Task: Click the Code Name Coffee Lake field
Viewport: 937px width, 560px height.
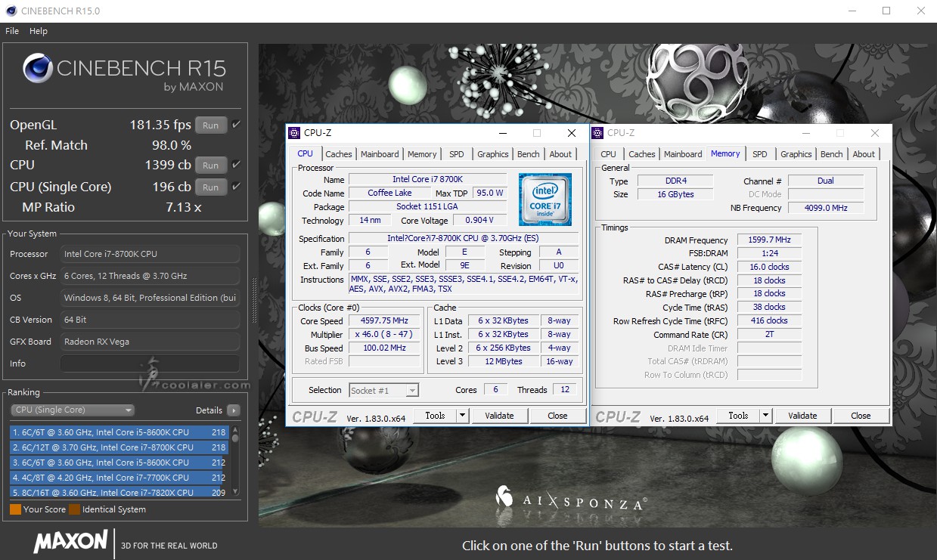Action: (x=390, y=193)
